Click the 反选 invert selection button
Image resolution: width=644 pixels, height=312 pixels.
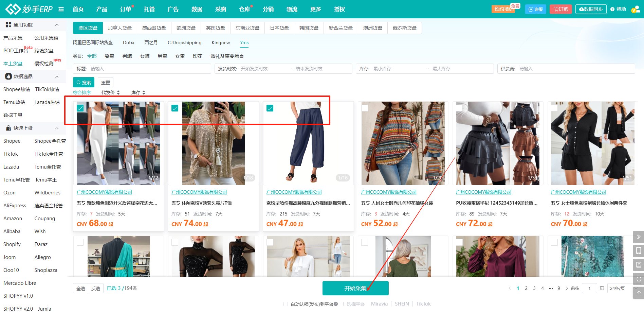click(96, 288)
